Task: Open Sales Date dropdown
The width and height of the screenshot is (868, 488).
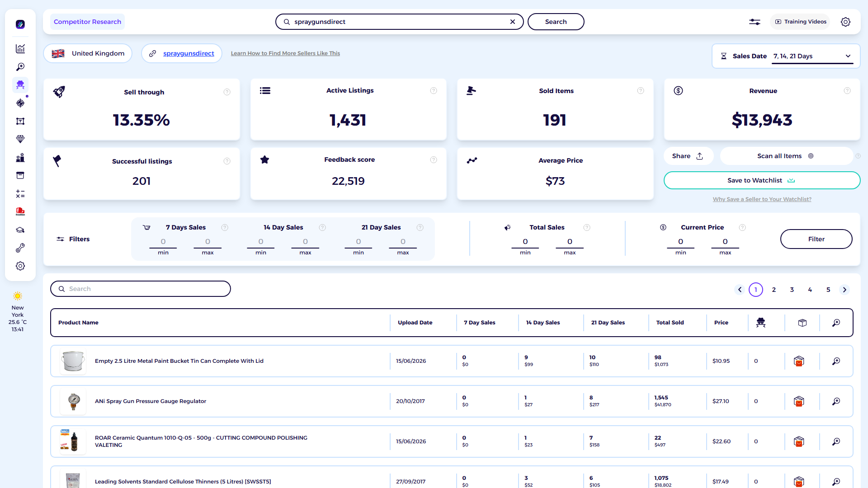Action: pos(812,56)
